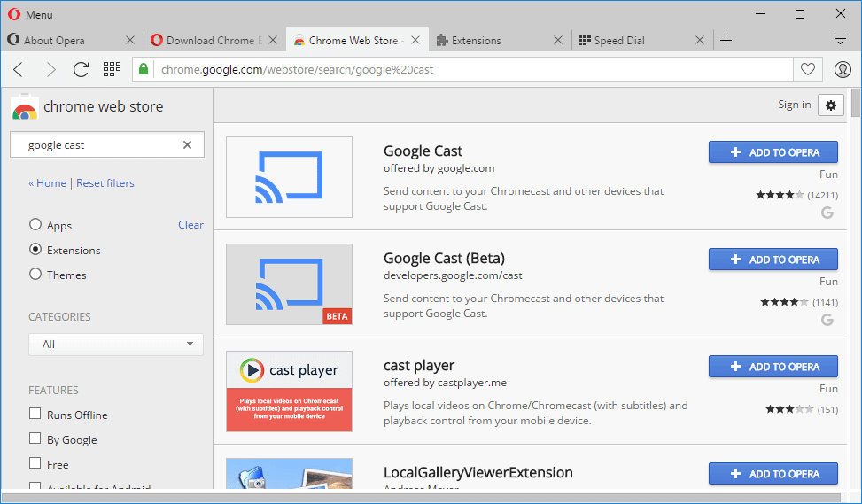Click the Google Cast star rating (14211)

click(796, 195)
